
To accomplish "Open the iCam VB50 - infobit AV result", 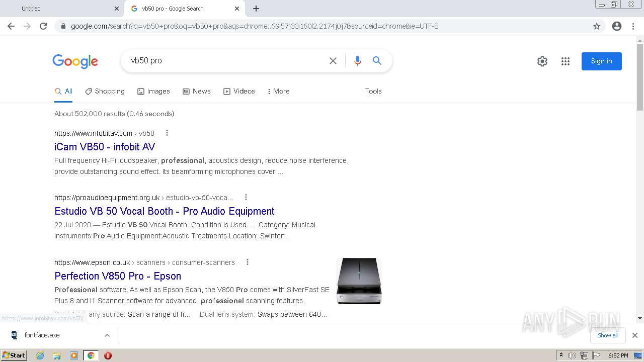I will point(105,147).
